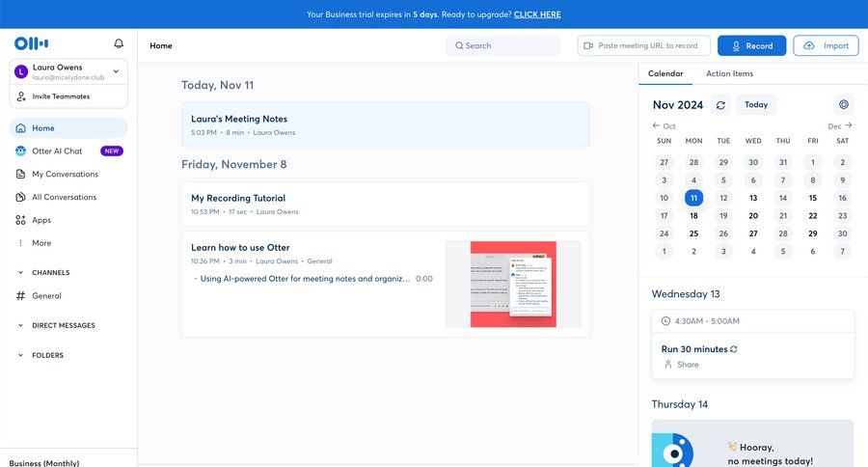Click the clock icon on 4:30AM event

pos(665,321)
